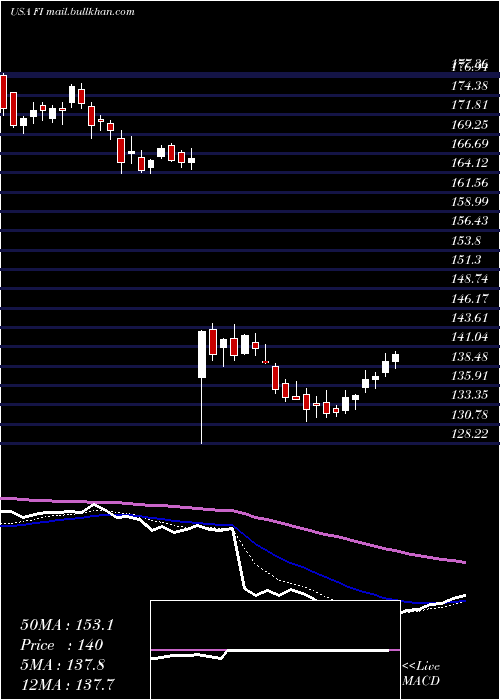Click the '5MA : 137.8' readout
The height and width of the screenshot is (700, 500).
tap(62, 665)
